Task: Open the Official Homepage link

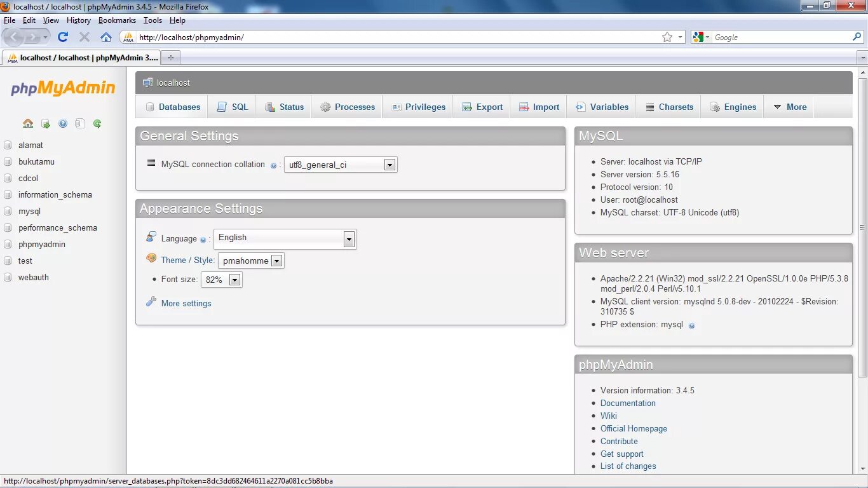Action: pyautogui.click(x=634, y=428)
